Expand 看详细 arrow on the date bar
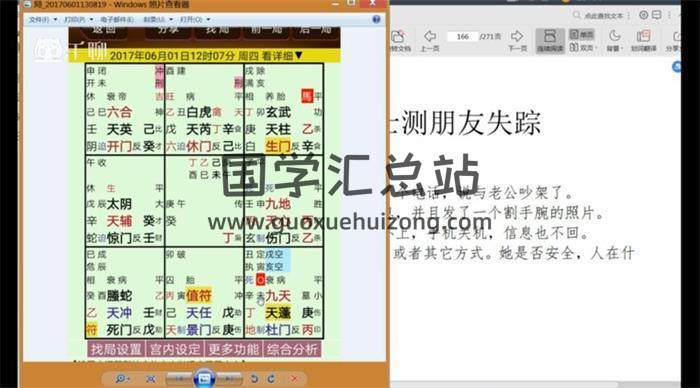 pos(299,55)
